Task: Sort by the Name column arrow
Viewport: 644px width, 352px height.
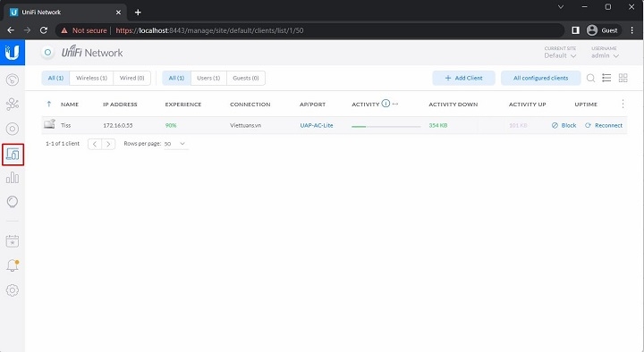Action: tap(49, 104)
